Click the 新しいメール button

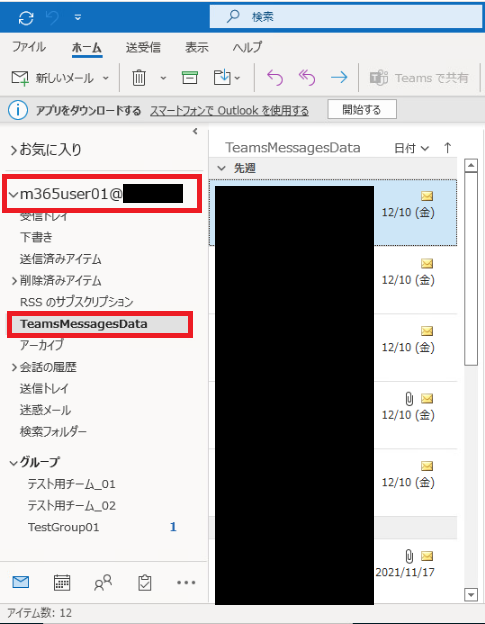pyautogui.click(x=52, y=78)
